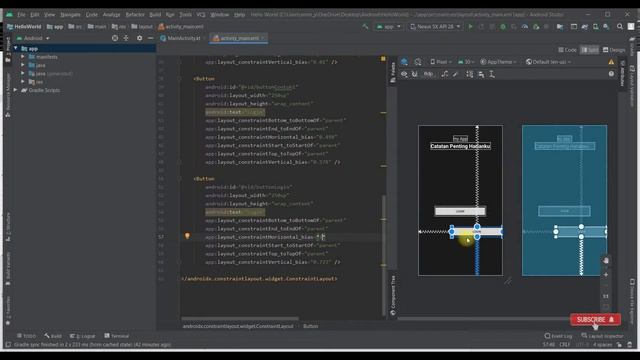
Task: Open Layout Inspector
Action: [x=602, y=336]
